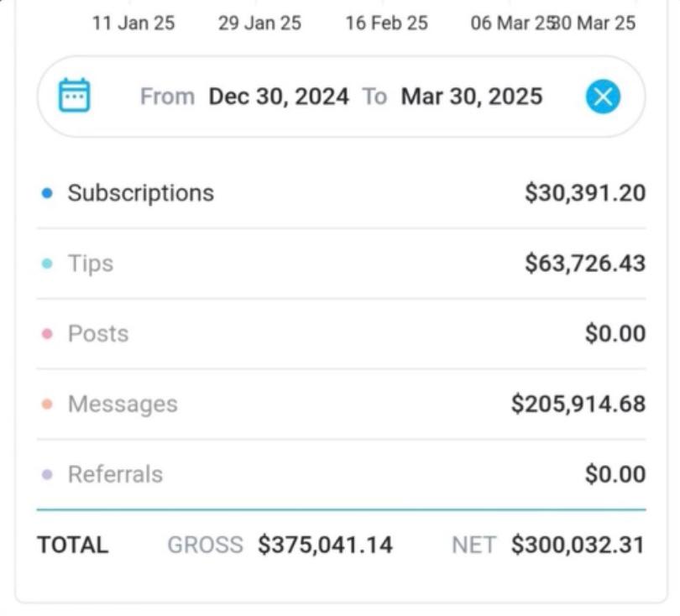This screenshot has height=616, width=680.
Task: Toggle the Posts pink dot series
Action: coord(47,334)
